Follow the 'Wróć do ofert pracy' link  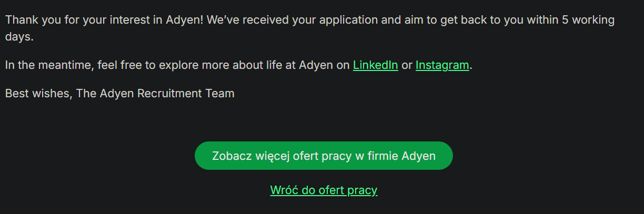point(324,190)
